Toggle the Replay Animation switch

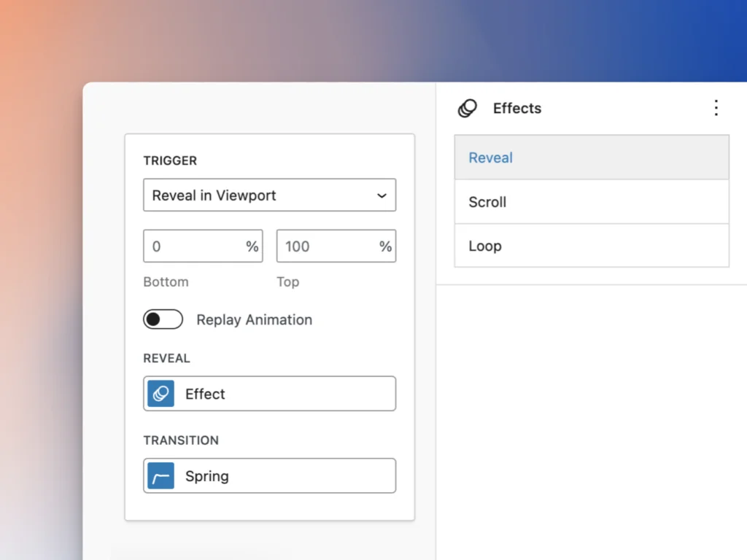[163, 319]
